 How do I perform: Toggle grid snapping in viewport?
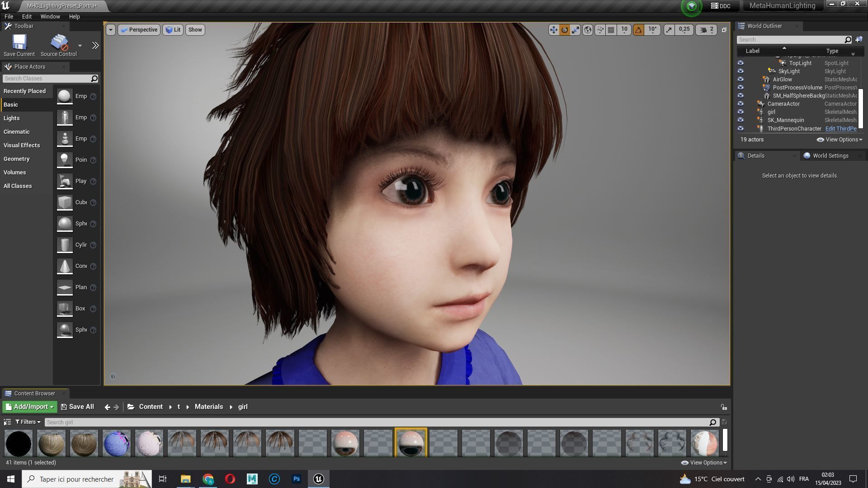(x=611, y=30)
